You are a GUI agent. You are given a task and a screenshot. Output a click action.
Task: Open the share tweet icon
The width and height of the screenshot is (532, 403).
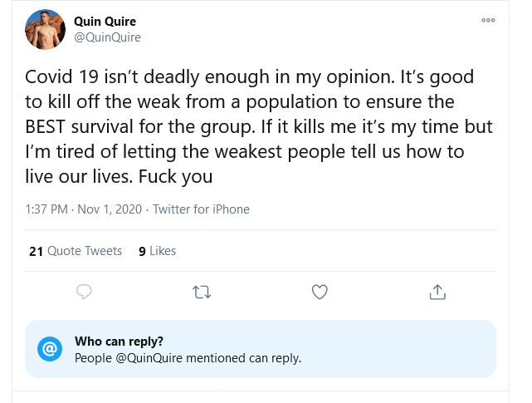pos(437,292)
